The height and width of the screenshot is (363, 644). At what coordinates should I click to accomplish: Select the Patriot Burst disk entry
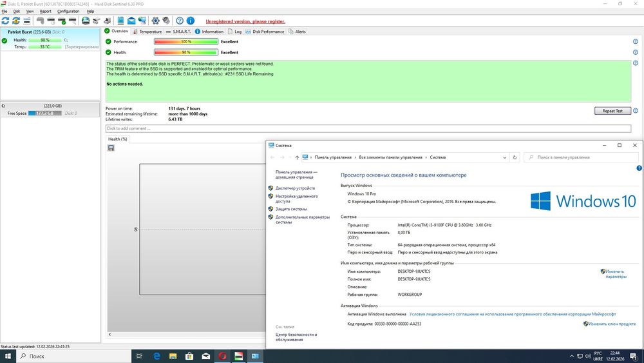pos(50,39)
